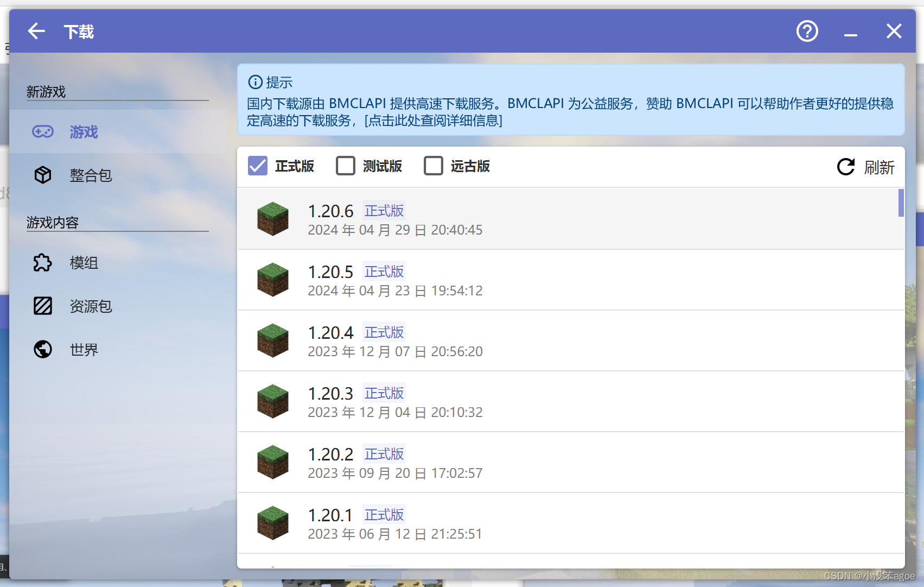Viewport: 924px width, 587px height.
Task: Click the 游戏内容 section header
Action: [x=53, y=223]
